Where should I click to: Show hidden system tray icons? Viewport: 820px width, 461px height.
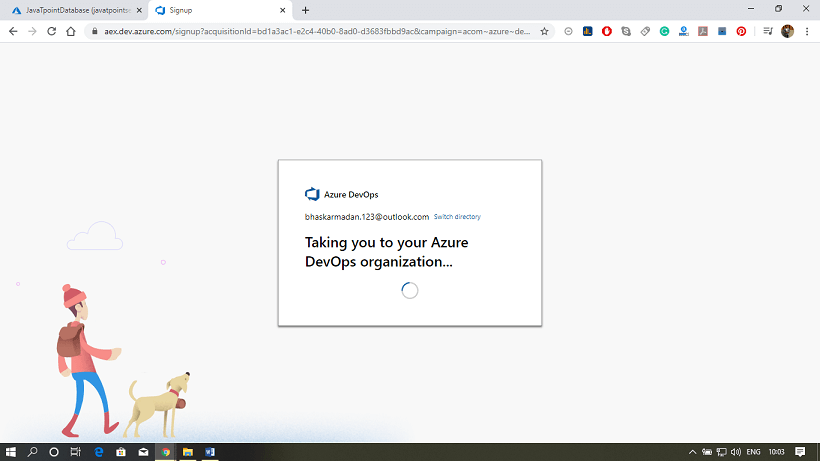click(692, 452)
